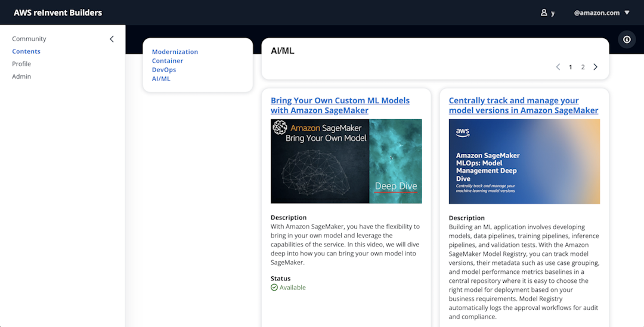Image resolution: width=644 pixels, height=327 pixels.
Task: Open Contents in the side navigation
Action: click(x=26, y=51)
